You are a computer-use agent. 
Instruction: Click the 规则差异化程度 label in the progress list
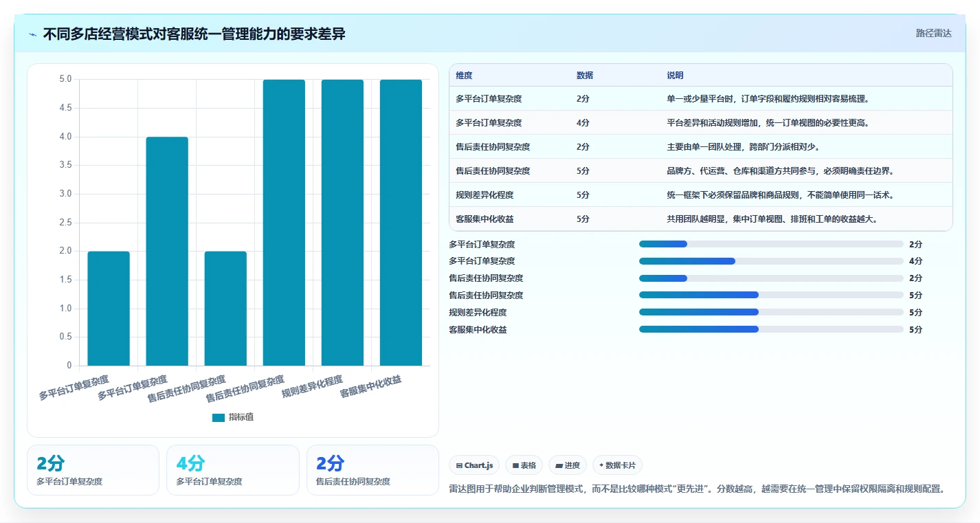coord(478,313)
